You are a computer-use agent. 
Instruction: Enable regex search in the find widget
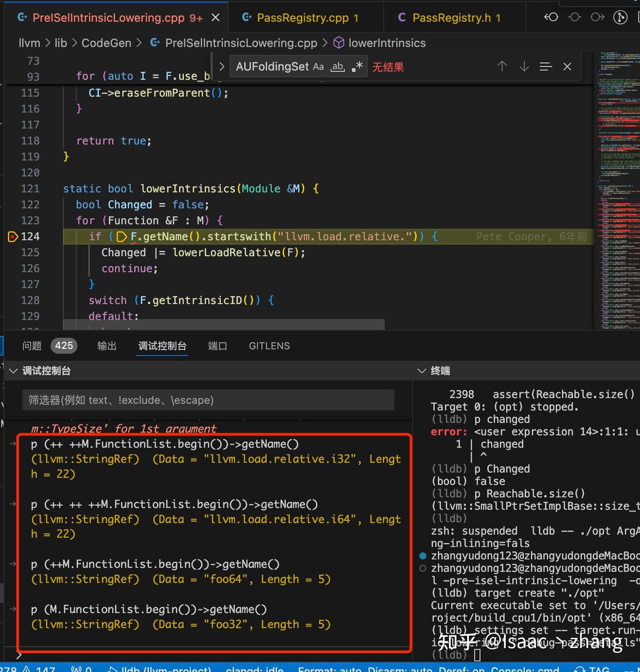[x=357, y=66]
